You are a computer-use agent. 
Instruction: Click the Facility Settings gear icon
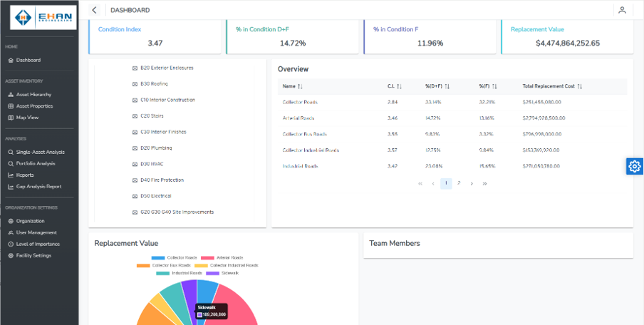click(11, 256)
